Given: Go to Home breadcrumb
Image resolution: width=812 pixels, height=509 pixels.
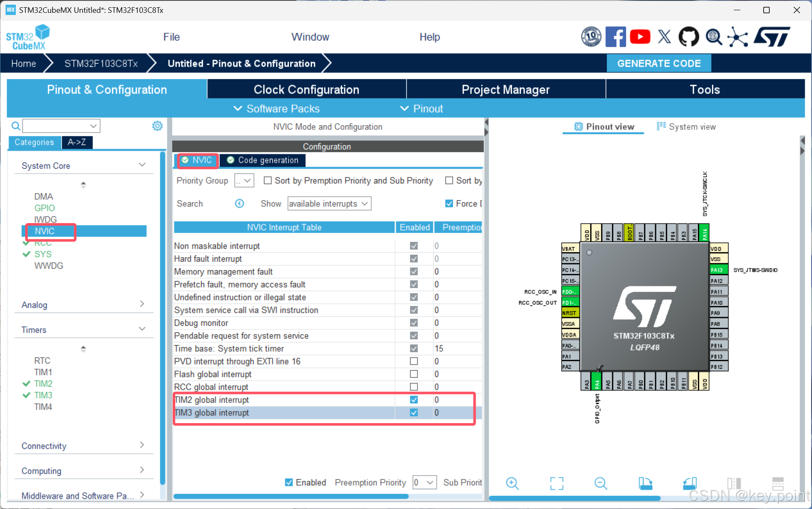Looking at the screenshot, I should 24,64.
